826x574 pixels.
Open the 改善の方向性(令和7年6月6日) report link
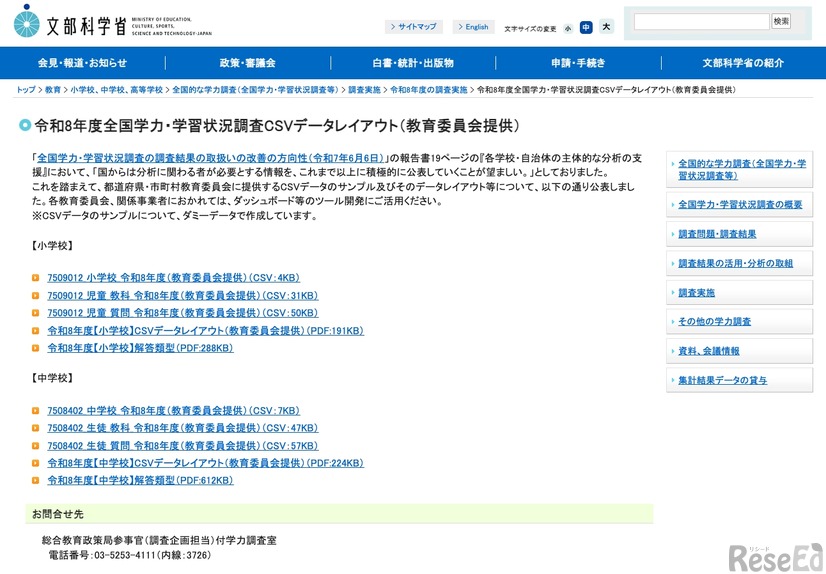[x=211, y=158]
